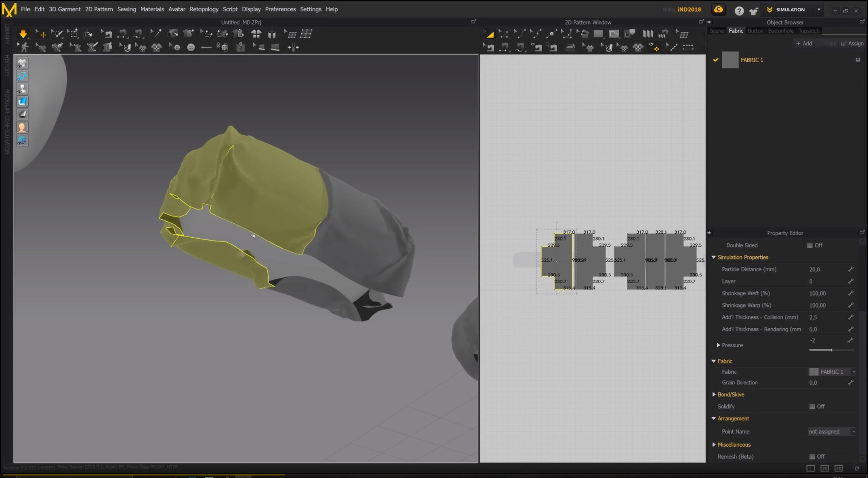Click the orange cloud/community icon in title bar

[718, 10]
